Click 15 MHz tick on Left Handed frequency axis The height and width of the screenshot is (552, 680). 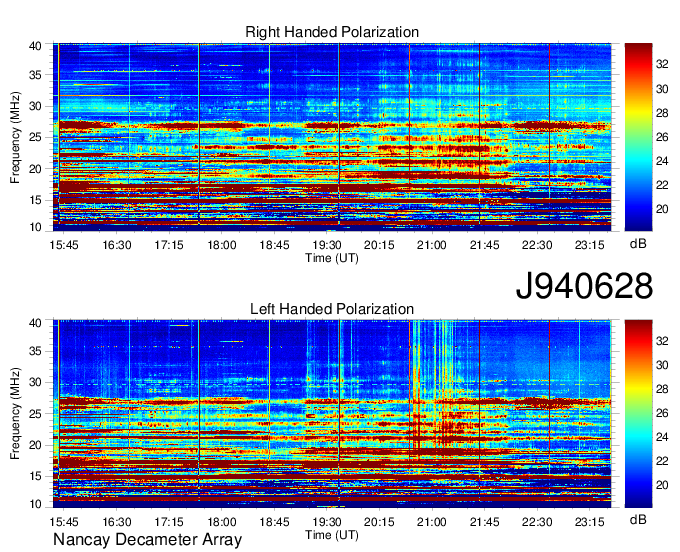(x=35, y=476)
